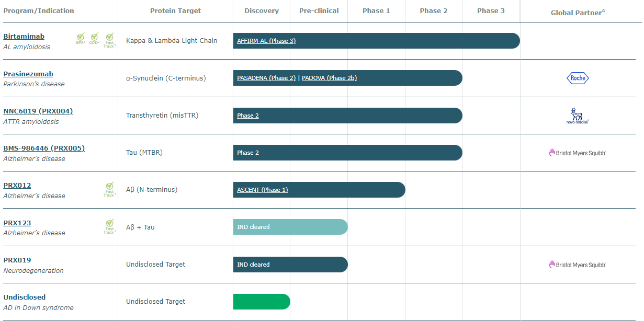This screenshot has height=321, width=644.
Task: Open the PADOVA (Phase 2b) trial link
Action: [x=329, y=78]
